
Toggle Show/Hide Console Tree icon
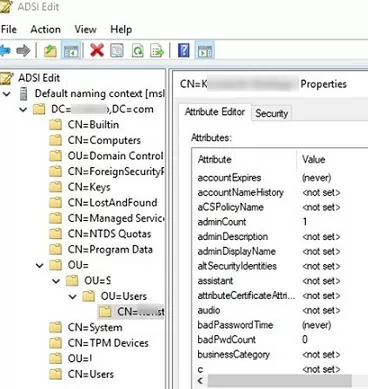71,51
